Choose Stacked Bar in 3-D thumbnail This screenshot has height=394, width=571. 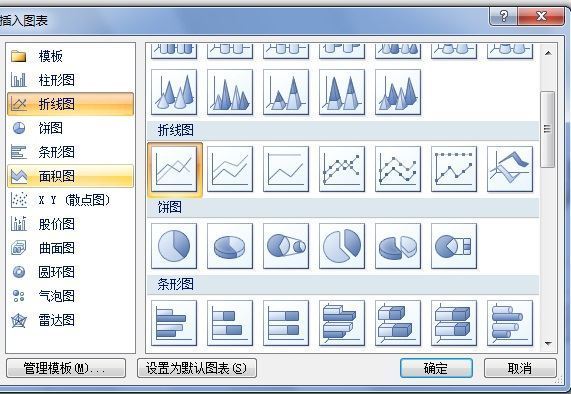tap(398, 323)
